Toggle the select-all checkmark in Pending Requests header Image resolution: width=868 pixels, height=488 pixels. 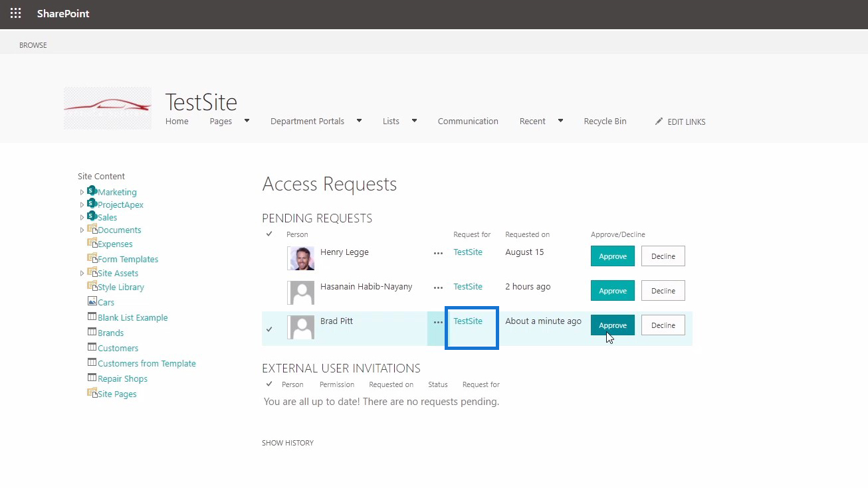tap(269, 234)
